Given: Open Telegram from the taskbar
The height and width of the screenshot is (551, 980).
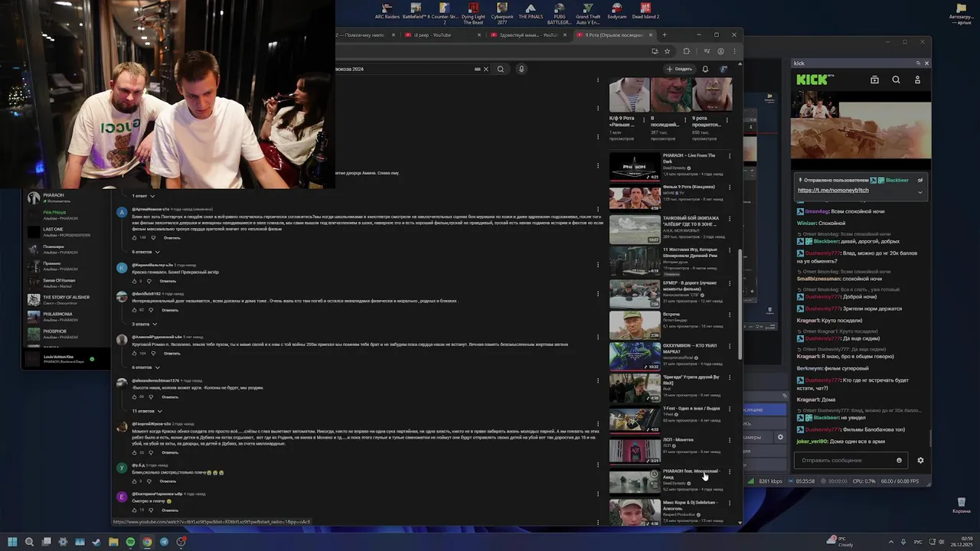Looking at the screenshot, I should (164, 541).
